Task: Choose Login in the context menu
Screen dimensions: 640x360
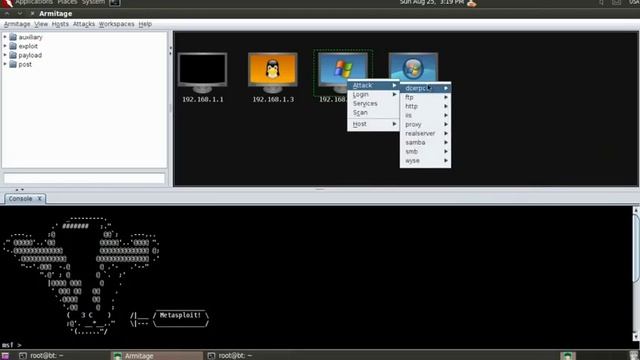Action: (373, 94)
